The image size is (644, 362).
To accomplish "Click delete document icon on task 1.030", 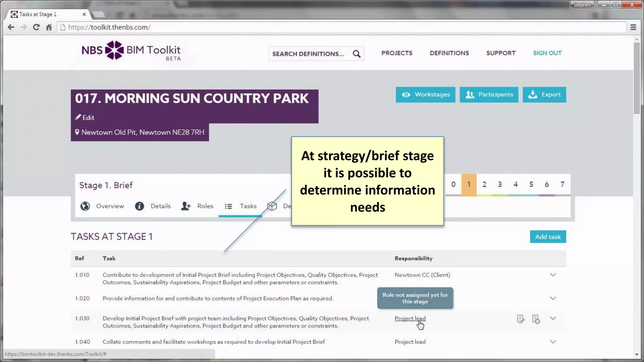I will coord(536,319).
